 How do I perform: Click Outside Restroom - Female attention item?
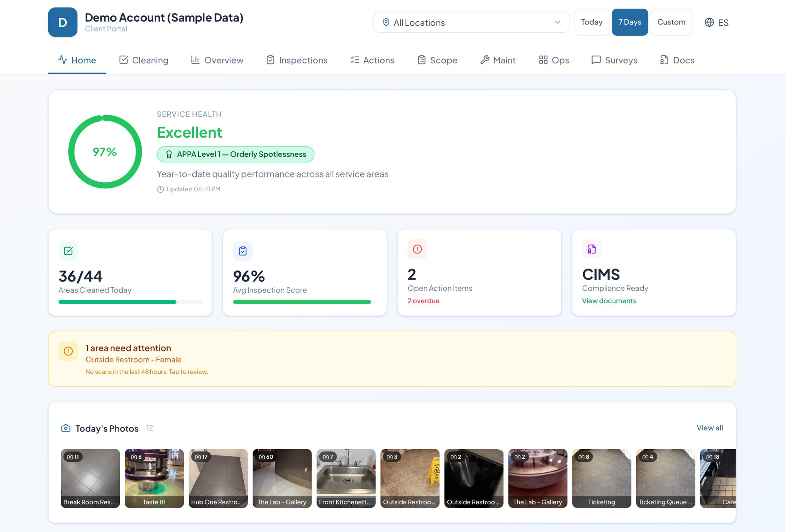[133, 360]
